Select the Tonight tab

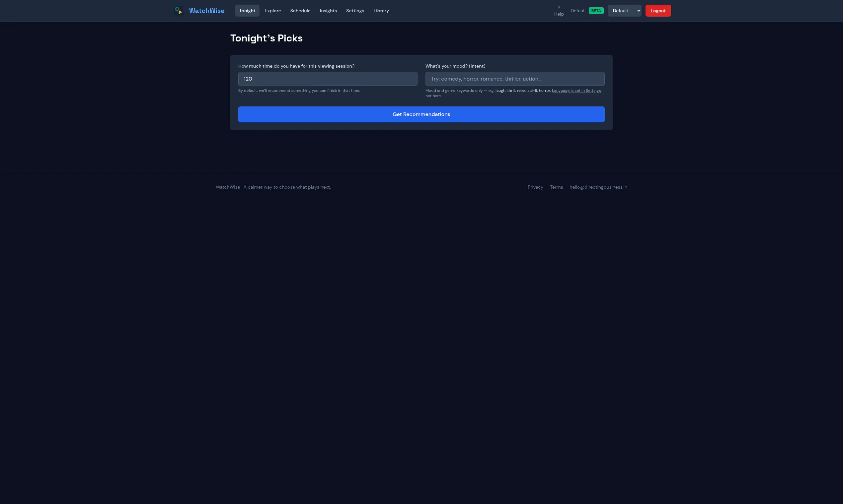click(247, 11)
